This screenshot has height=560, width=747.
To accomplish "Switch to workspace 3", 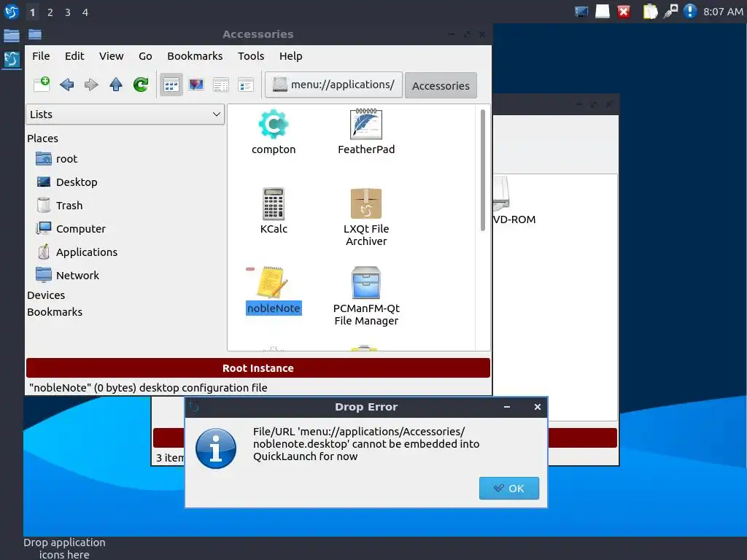I will click(x=68, y=12).
